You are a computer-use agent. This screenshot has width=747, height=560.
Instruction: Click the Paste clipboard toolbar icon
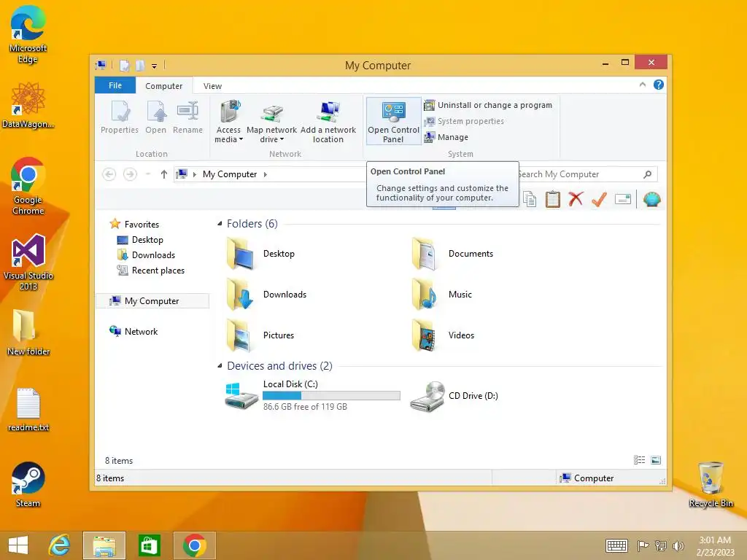[553, 199]
